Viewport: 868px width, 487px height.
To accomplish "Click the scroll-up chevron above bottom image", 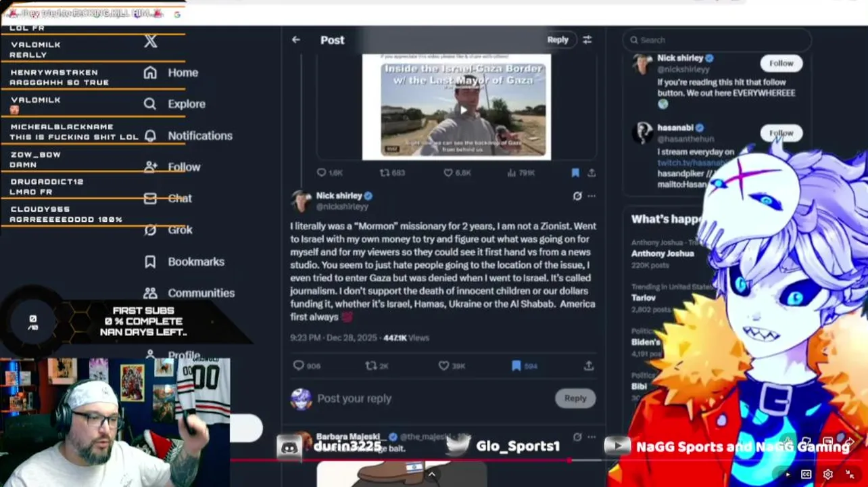I will pos(431,474).
